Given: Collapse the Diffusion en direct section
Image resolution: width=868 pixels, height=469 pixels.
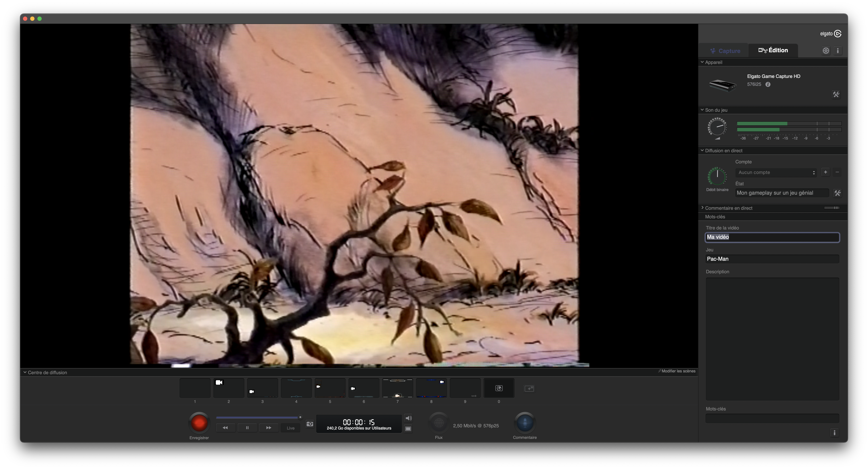Looking at the screenshot, I should [x=702, y=150].
